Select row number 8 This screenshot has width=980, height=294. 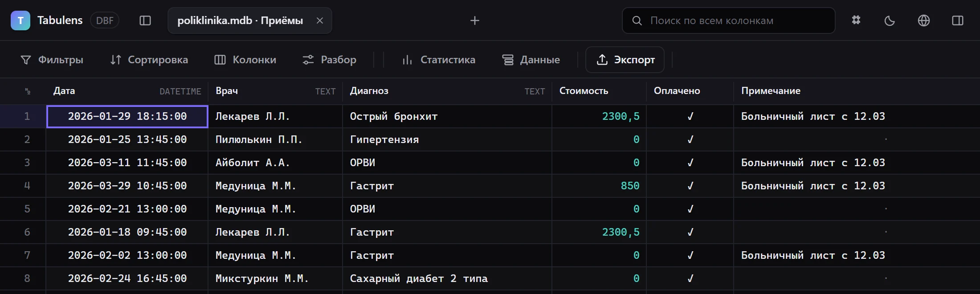(27, 279)
